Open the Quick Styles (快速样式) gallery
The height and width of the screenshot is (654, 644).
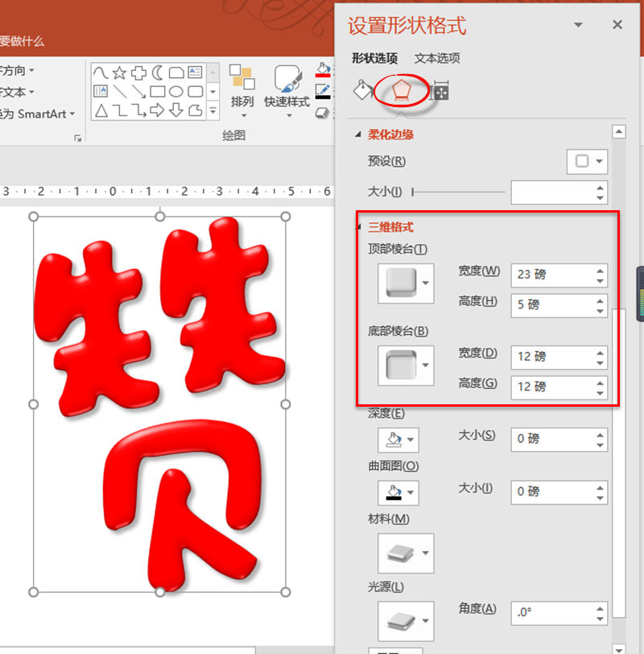pos(287,91)
